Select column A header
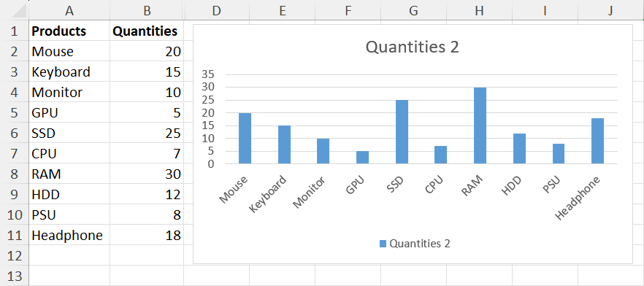This screenshot has width=644, height=286. [x=69, y=11]
